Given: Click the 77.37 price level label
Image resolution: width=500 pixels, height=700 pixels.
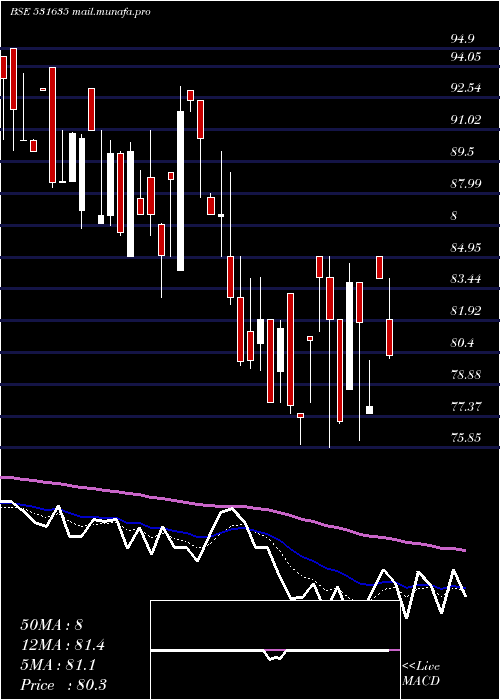Looking at the screenshot, I should (x=466, y=407).
